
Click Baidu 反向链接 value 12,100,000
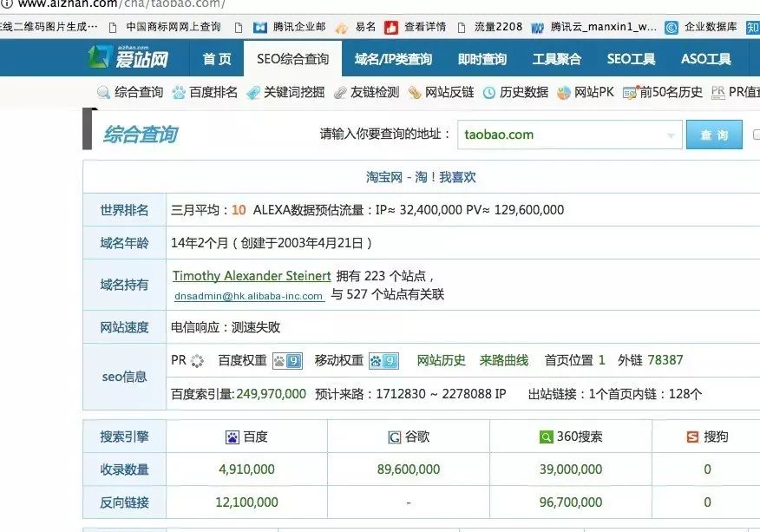[246, 502]
